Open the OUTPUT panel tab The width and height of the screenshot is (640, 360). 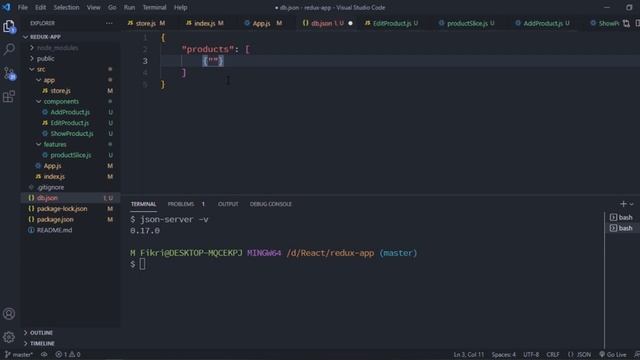click(228, 204)
